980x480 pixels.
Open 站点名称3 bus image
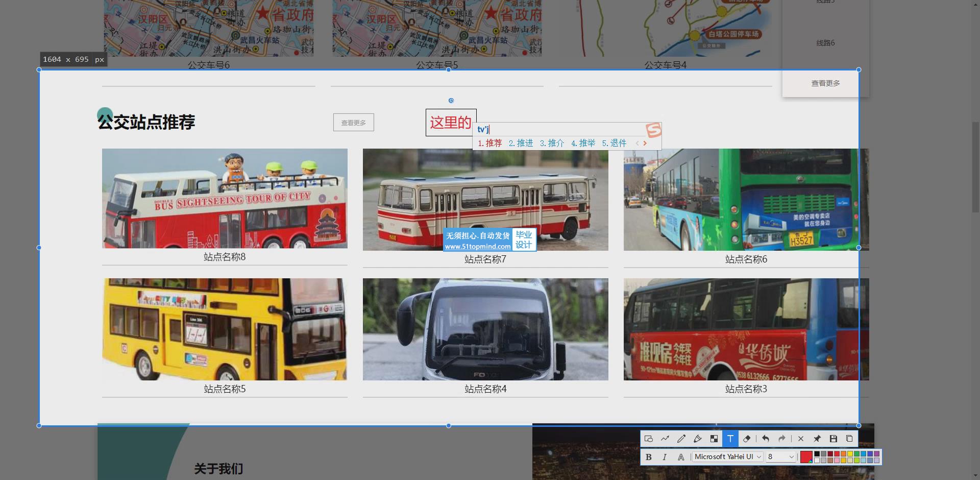(746, 329)
